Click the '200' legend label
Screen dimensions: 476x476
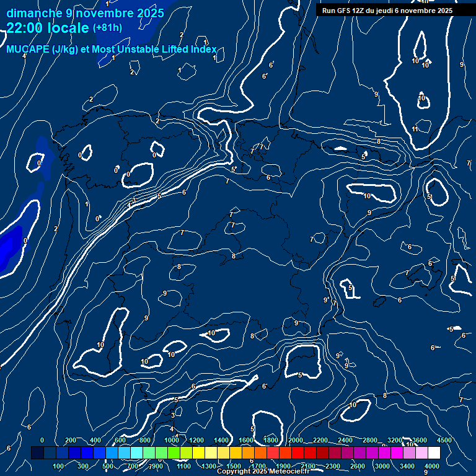point(71,440)
